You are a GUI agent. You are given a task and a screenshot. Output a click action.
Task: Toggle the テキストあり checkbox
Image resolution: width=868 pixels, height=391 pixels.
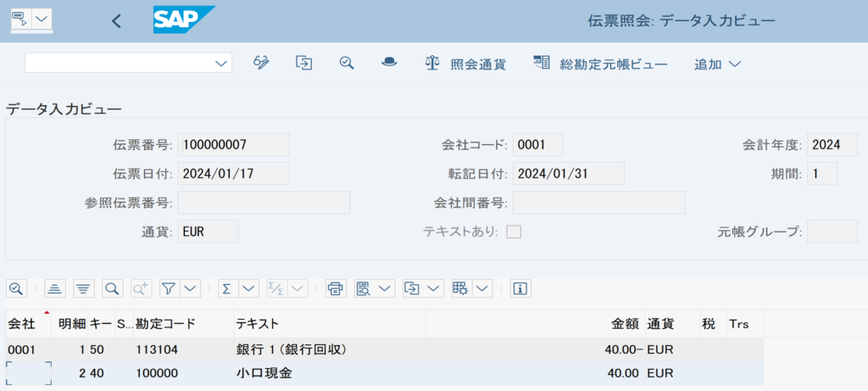[515, 232]
